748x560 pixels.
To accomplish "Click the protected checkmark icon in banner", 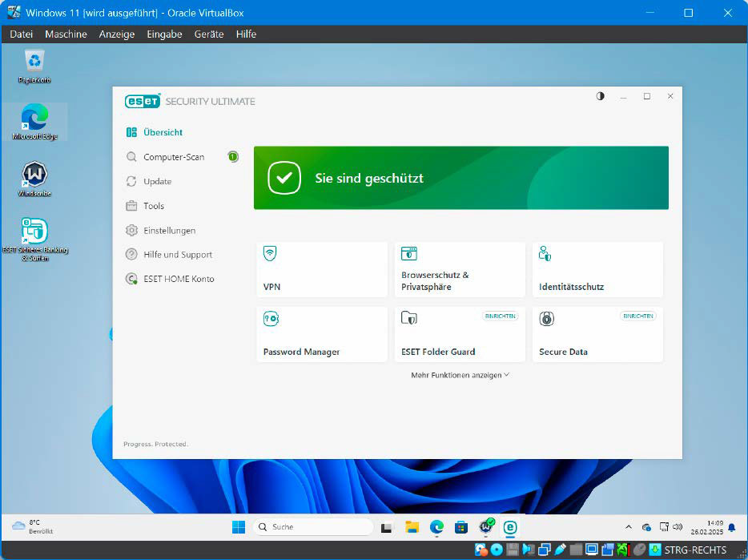I will (284, 178).
